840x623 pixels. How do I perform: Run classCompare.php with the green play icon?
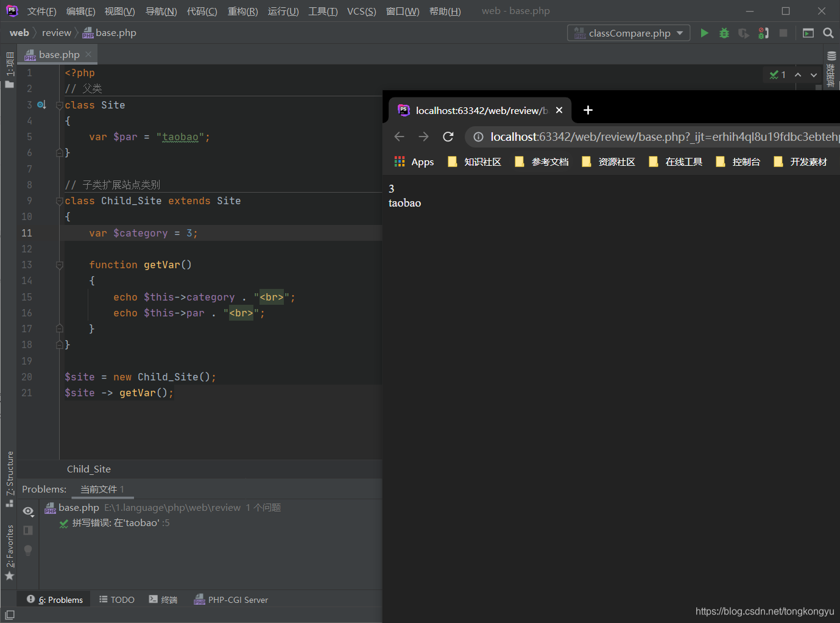(x=704, y=33)
